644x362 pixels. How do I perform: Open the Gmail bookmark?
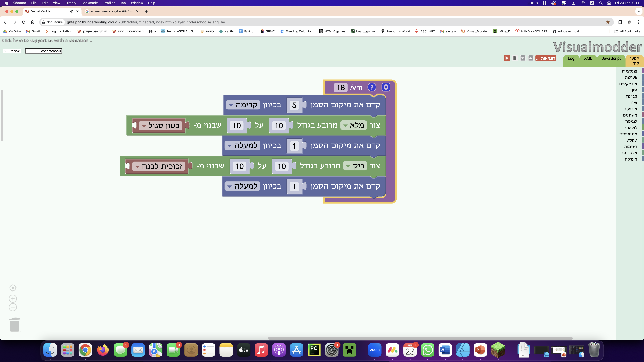[33, 31]
